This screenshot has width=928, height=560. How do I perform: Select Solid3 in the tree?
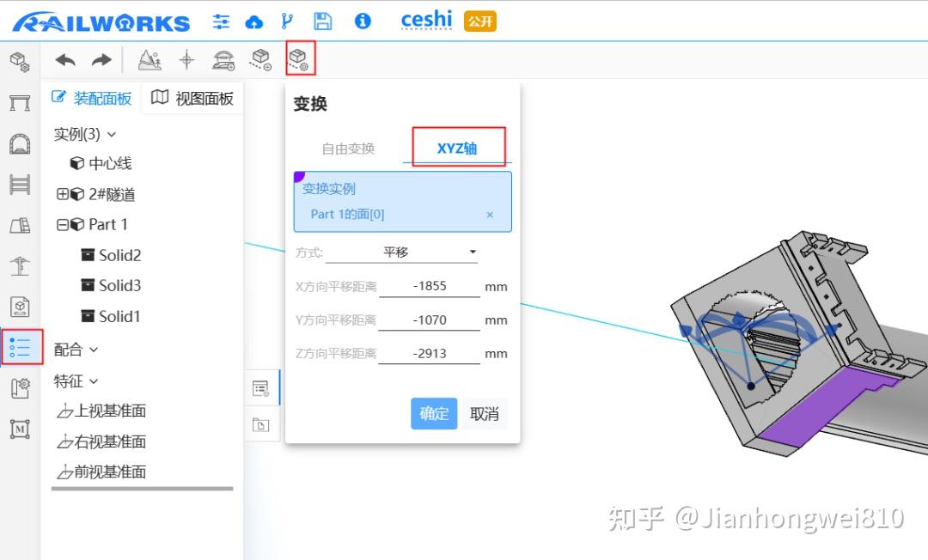click(x=111, y=286)
